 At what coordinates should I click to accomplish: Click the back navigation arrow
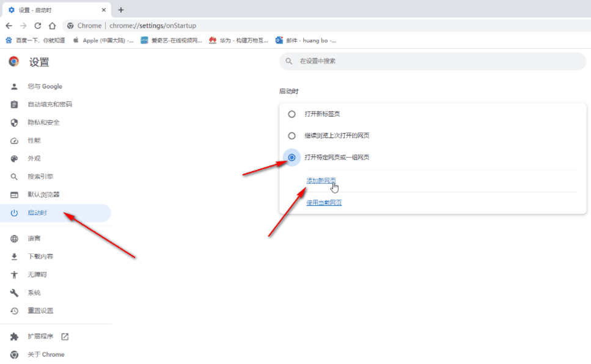[x=9, y=26]
